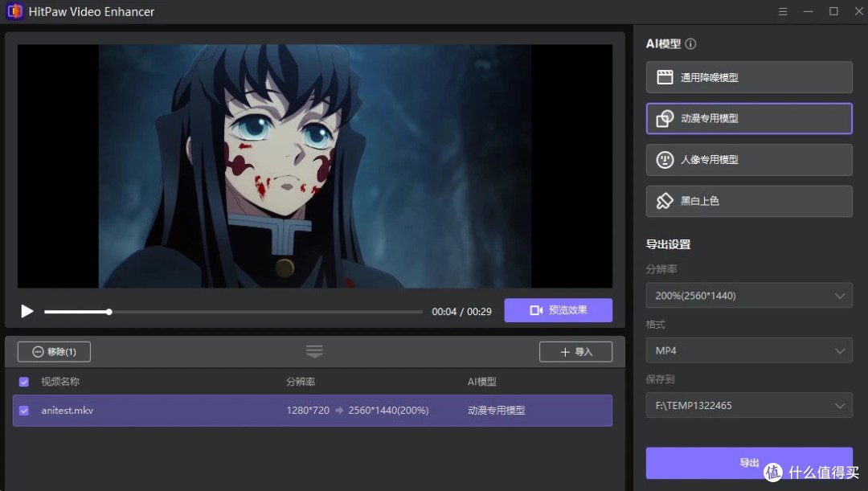Click the 导出 export button
The width and height of the screenshot is (868, 491).
pyautogui.click(x=749, y=463)
